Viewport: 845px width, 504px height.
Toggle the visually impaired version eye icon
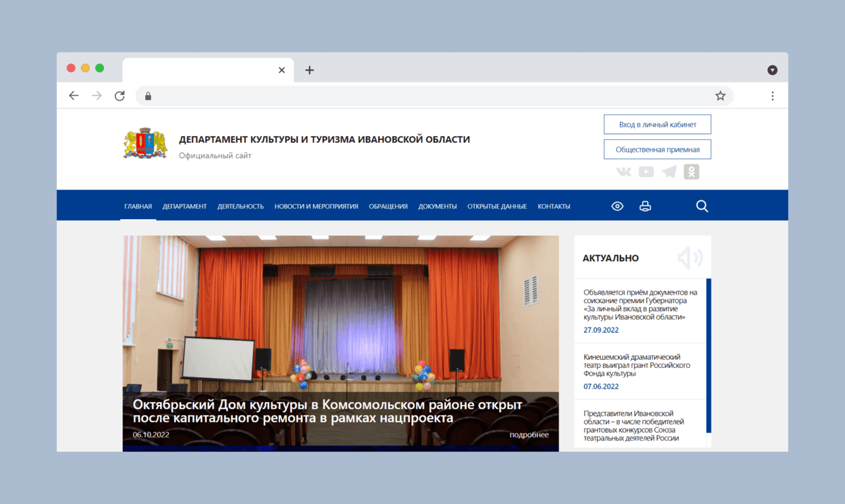617,206
